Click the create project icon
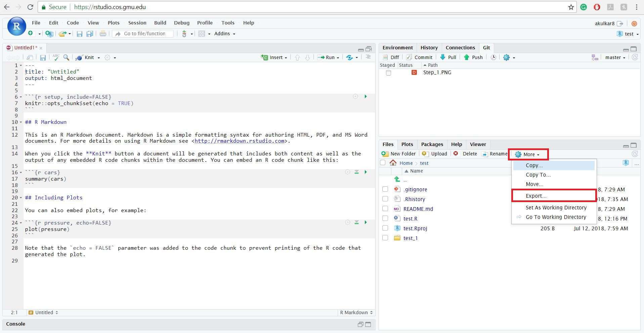Viewport: 644px width, 333px height. [49, 34]
